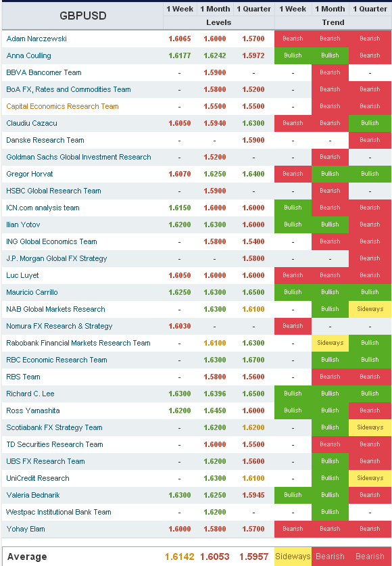Open Ilian Yotov analyst link
392x566 pixels.
[23, 225]
